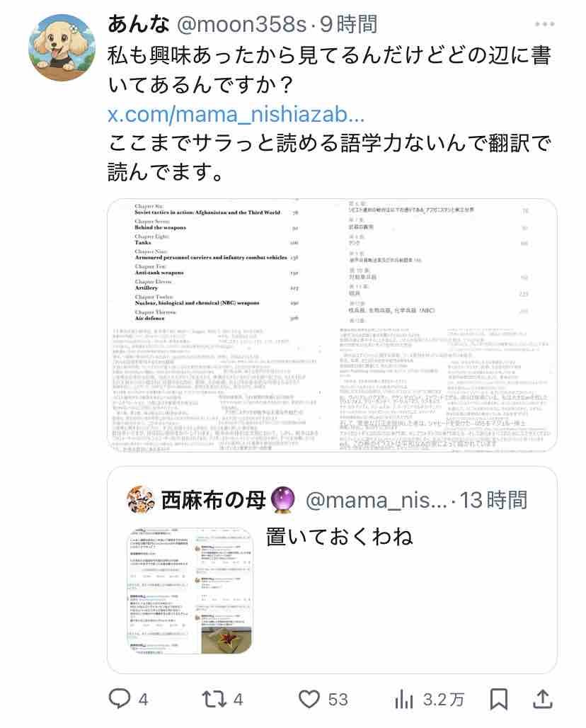Open the share upload icon
Viewport: 586px width, 728px height.
tap(542, 699)
